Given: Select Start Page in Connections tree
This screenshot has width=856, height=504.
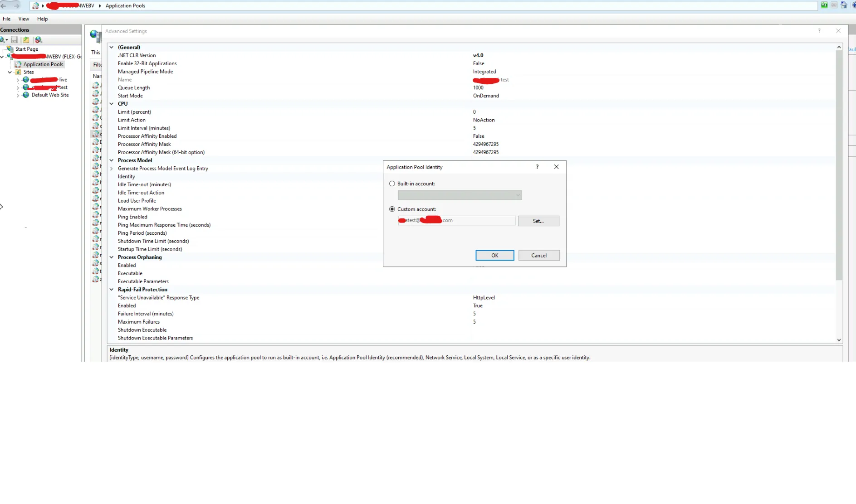Looking at the screenshot, I should [x=27, y=49].
